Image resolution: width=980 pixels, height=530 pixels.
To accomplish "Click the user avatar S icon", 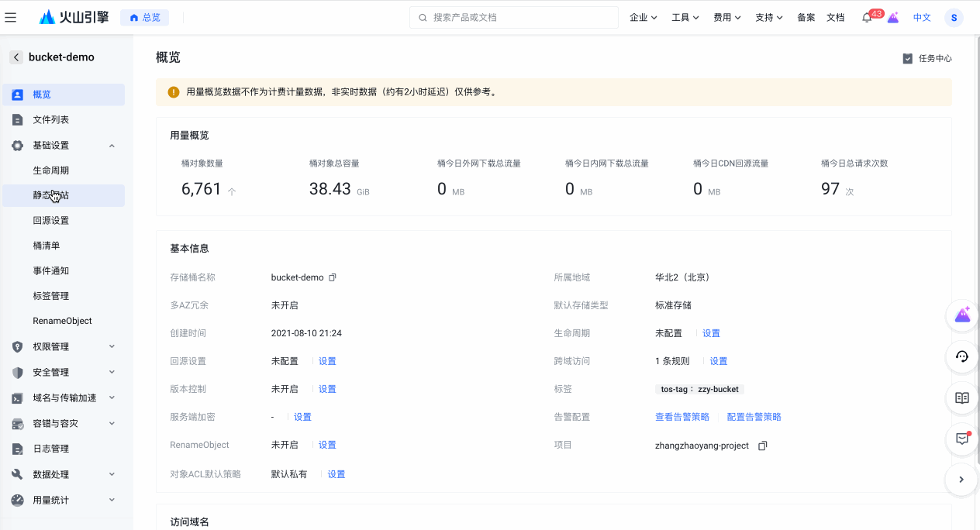I will tap(953, 18).
